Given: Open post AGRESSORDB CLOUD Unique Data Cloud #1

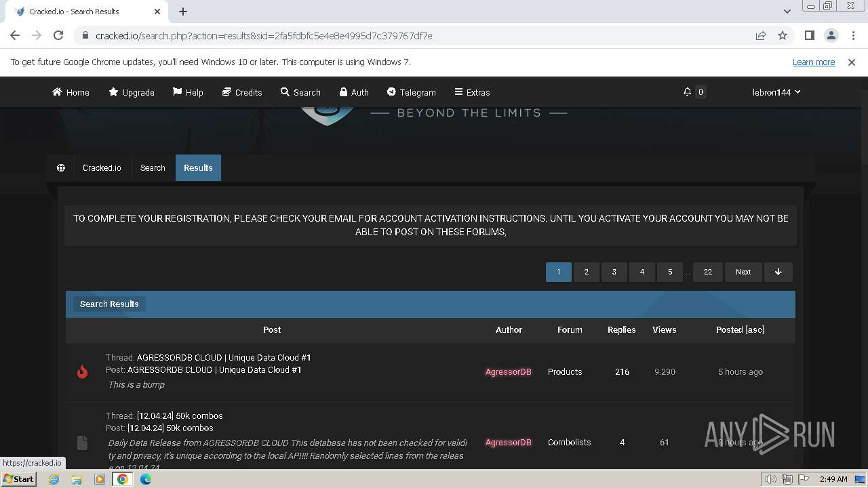Looking at the screenshot, I should coord(214,369).
